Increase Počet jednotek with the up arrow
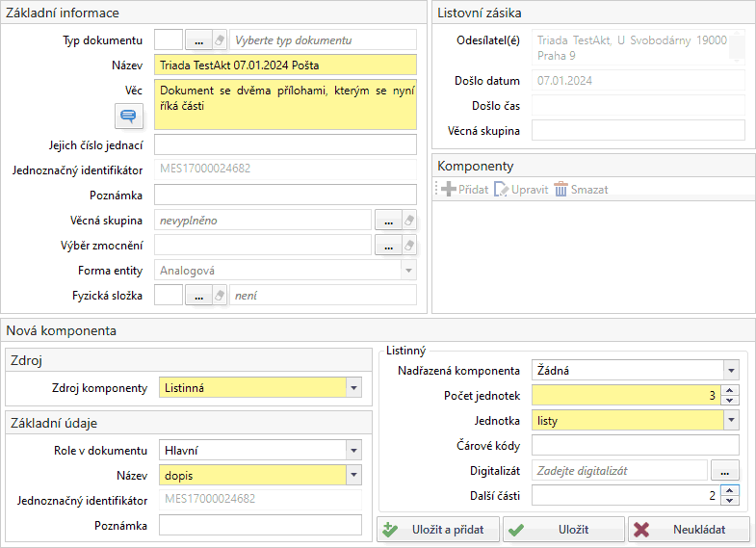This screenshot has width=756, height=548. pos(731,391)
